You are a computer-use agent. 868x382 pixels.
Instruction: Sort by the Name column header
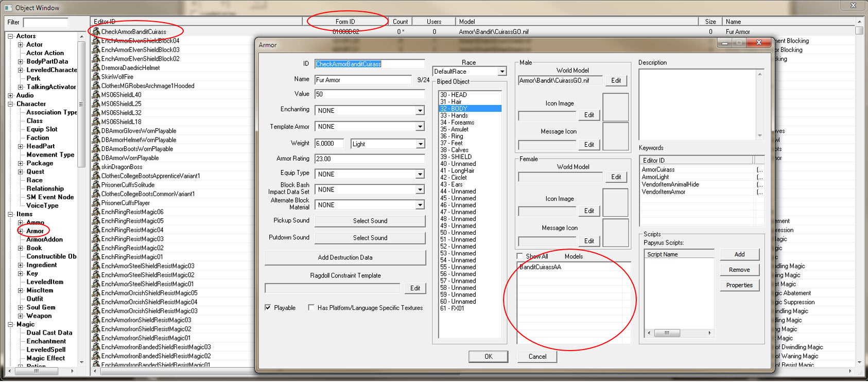[788, 22]
